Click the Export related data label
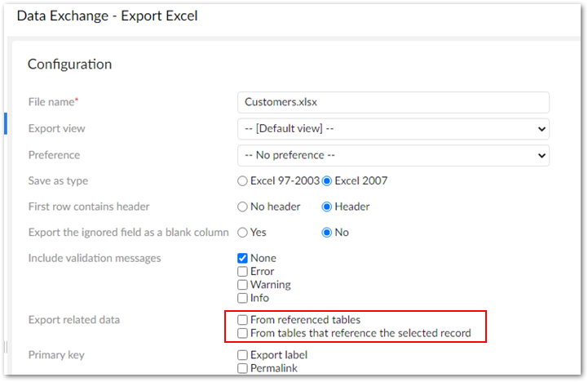The height and width of the screenshot is (382, 588). point(74,320)
